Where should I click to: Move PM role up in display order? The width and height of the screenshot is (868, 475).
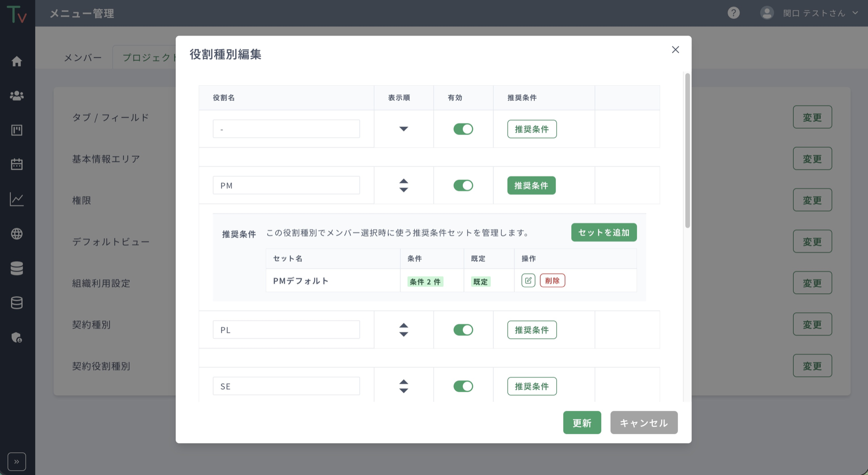pyautogui.click(x=404, y=181)
